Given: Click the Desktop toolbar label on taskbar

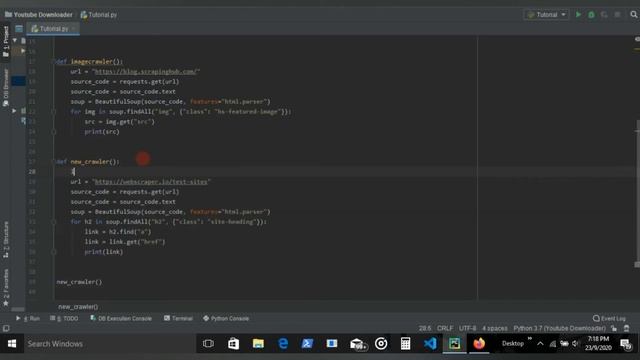Looking at the screenshot, I should coord(513,344).
